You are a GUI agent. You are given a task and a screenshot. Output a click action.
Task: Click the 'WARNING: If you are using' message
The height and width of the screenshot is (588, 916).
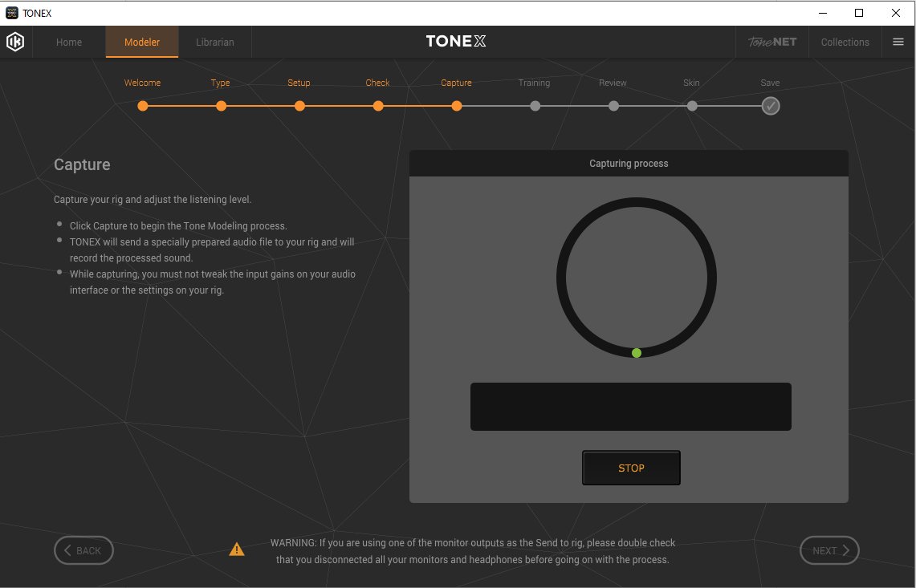pos(473,550)
